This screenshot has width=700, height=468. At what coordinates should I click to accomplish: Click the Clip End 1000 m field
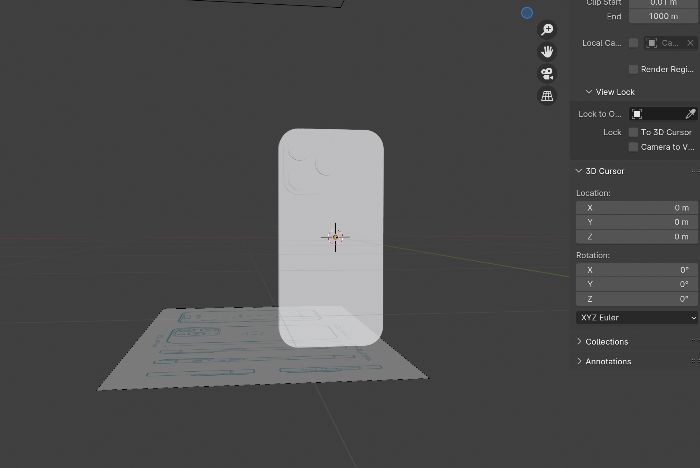pyautogui.click(x=663, y=16)
